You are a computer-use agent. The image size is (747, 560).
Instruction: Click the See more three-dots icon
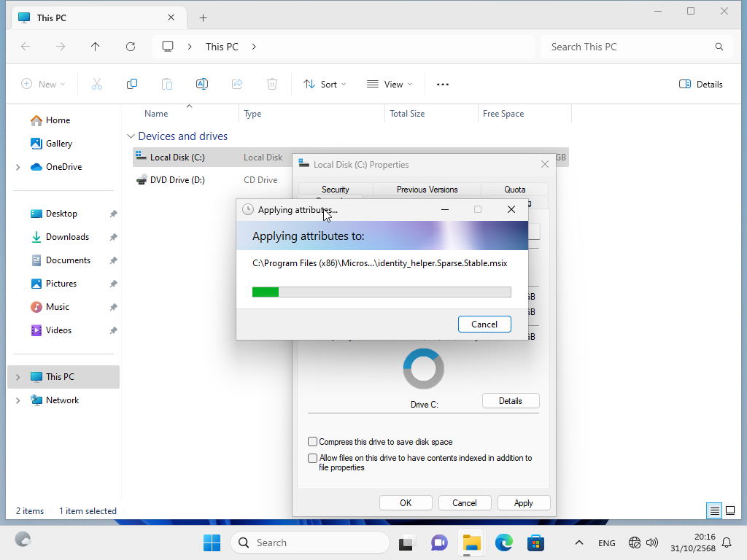coord(443,85)
